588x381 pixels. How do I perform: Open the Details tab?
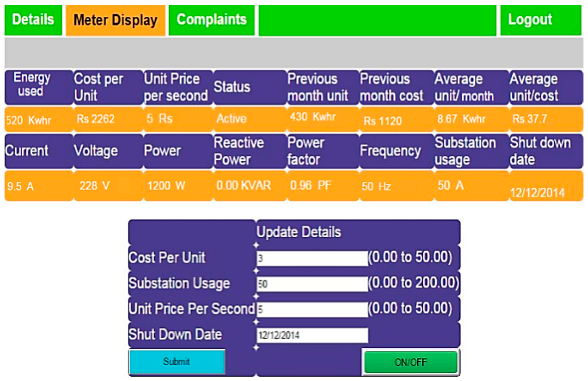click(x=33, y=20)
